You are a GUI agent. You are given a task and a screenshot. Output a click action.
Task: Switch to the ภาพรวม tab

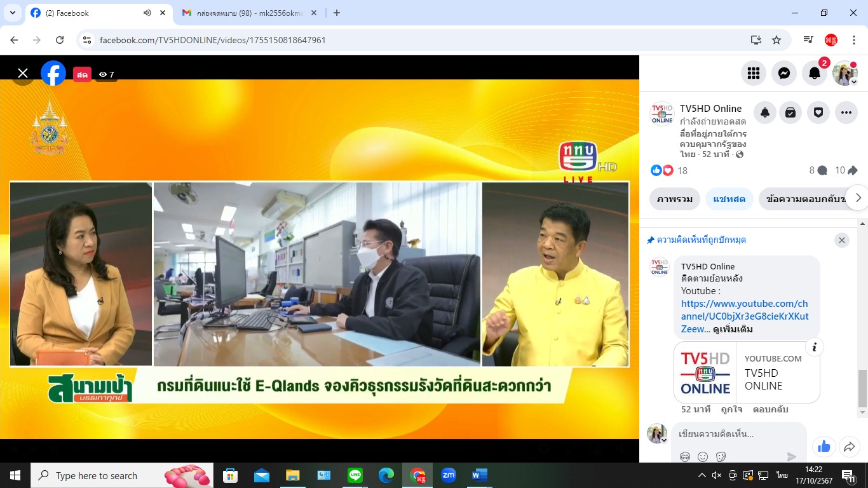675,199
